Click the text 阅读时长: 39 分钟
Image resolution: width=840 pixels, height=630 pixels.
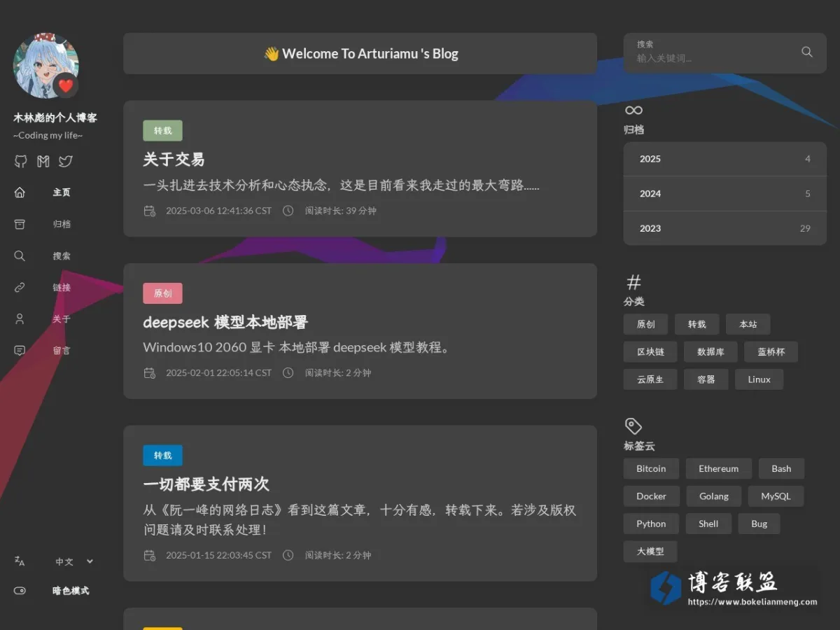pyautogui.click(x=340, y=211)
